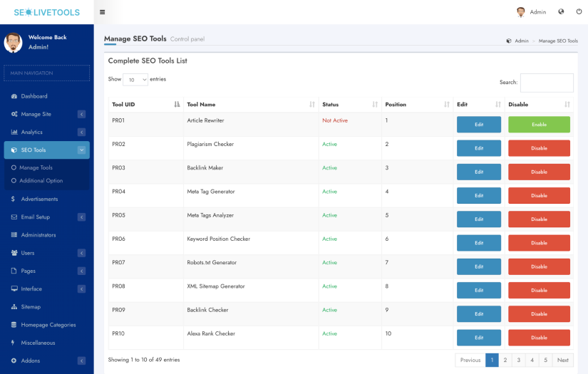Click the Administrators list icon

point(14,235)
